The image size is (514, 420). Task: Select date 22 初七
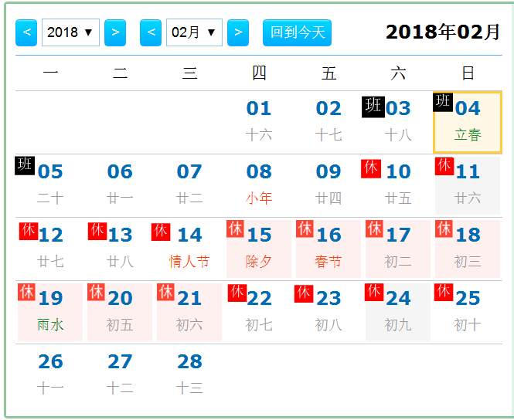[x=259, y=313]
